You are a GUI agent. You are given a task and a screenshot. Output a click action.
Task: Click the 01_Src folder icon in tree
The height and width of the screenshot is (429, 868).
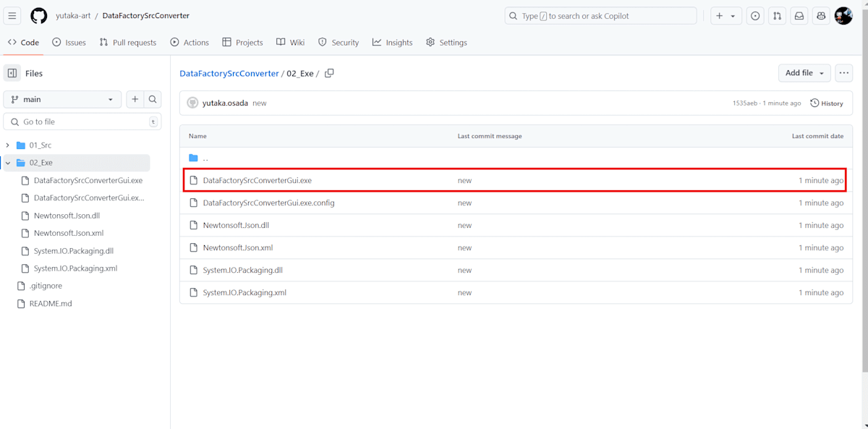(x=21, y=145)
